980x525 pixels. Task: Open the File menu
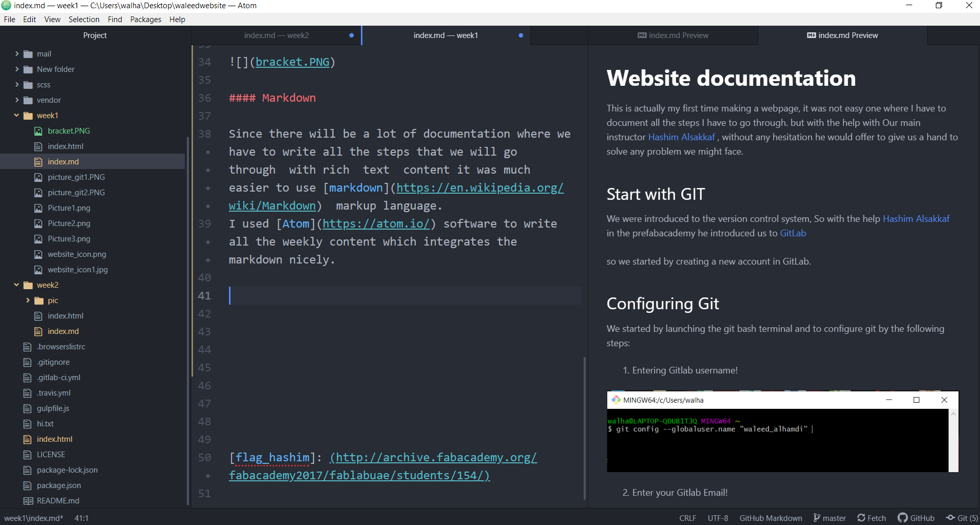10,20
